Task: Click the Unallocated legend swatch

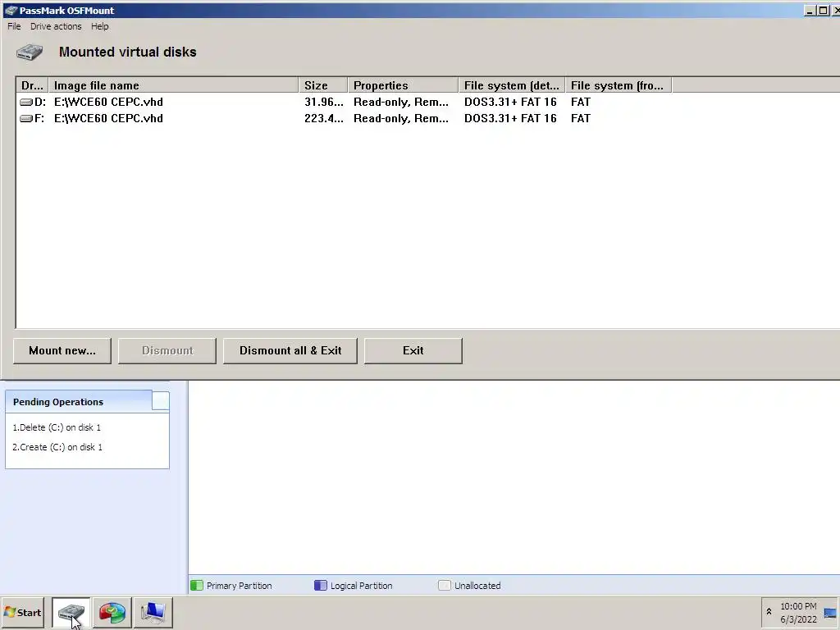Action: tap(444, 586)
